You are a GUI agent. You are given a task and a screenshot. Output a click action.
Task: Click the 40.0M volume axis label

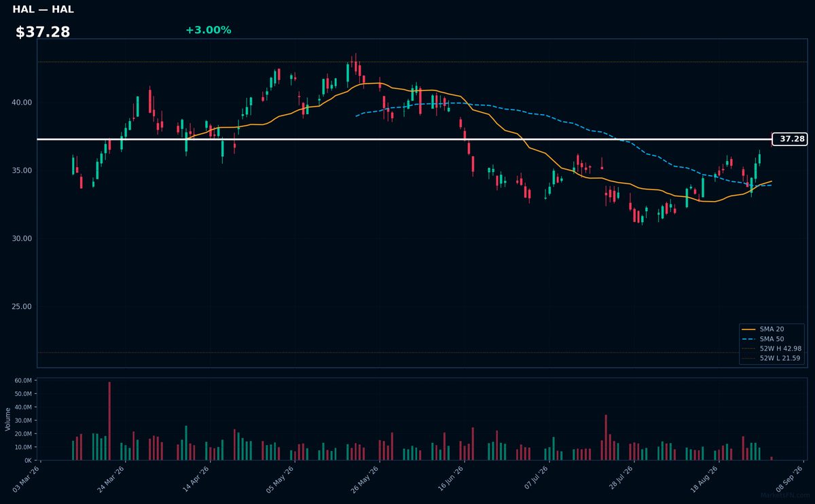[23, 408]
